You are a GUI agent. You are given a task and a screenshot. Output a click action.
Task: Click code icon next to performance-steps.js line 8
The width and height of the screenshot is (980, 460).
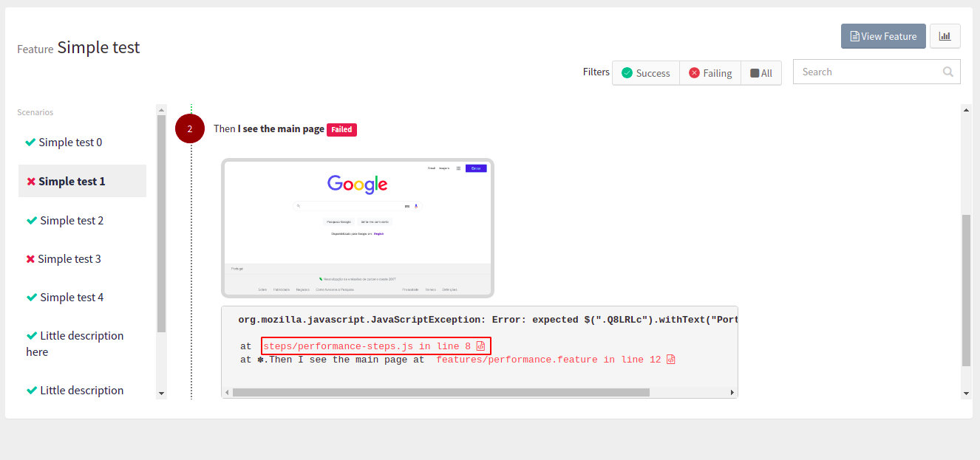click(x=480, y=346)
